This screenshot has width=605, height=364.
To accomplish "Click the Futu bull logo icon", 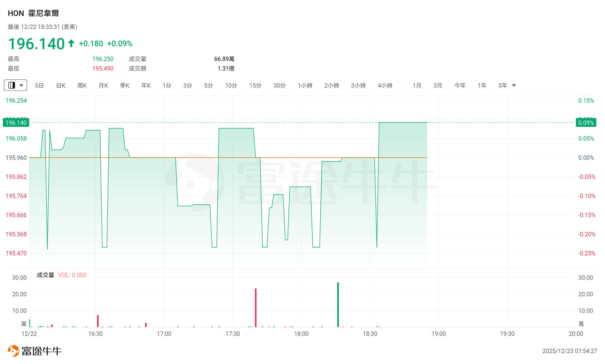I will [13, 351].
